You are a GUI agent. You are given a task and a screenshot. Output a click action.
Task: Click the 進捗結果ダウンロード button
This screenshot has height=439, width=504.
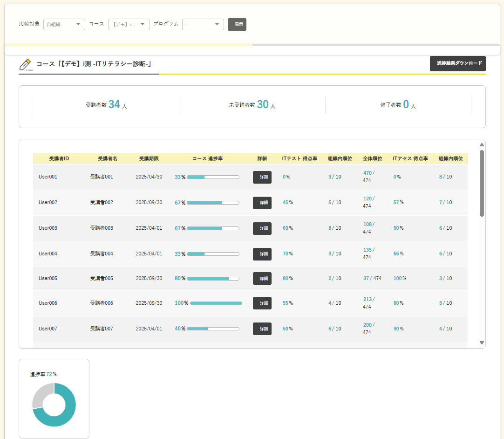pyautogui.click(x=457, y=63)
